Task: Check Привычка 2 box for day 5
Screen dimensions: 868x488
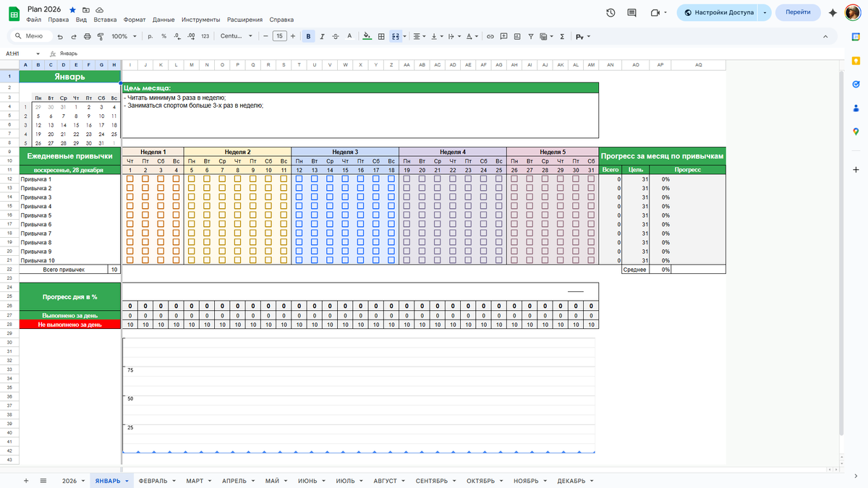Action: point(192,188)
